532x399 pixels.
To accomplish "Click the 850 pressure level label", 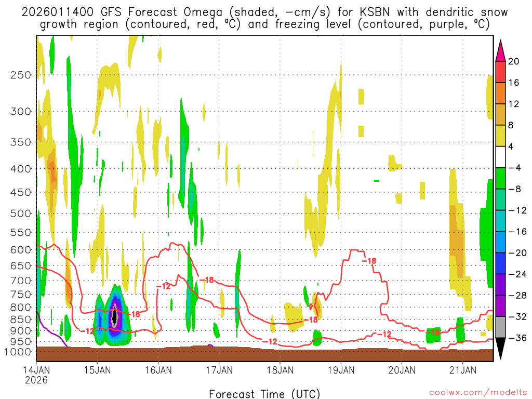I will (21, 320).
